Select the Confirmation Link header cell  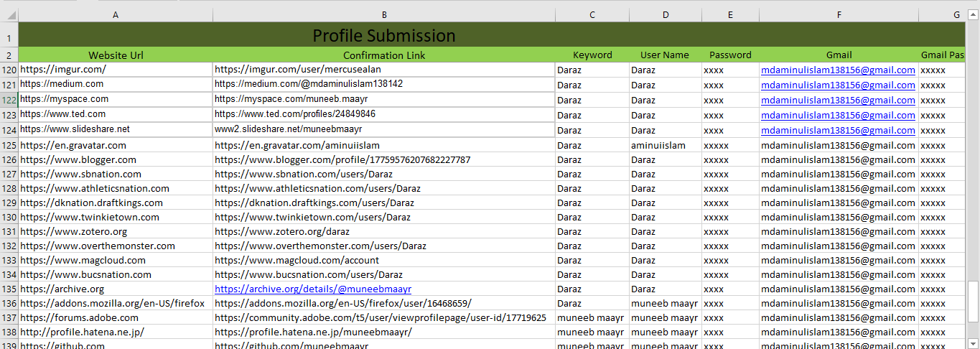pos(384,55)
